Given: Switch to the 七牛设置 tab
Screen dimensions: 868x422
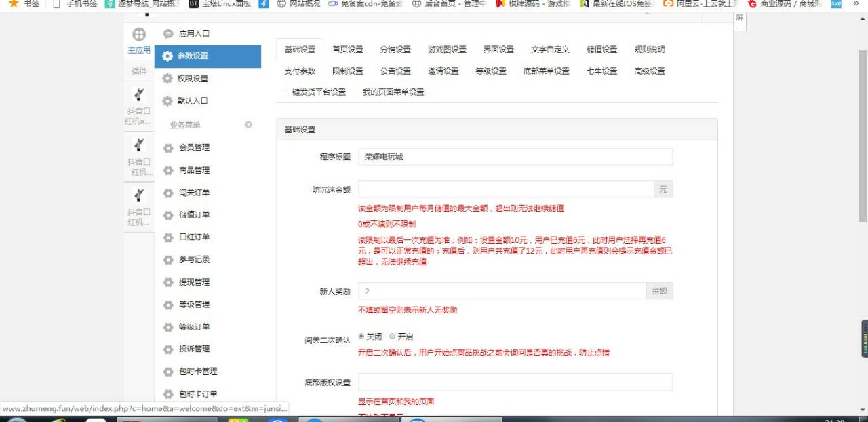Looking at the screenshot, I should (x=602, y=71).
